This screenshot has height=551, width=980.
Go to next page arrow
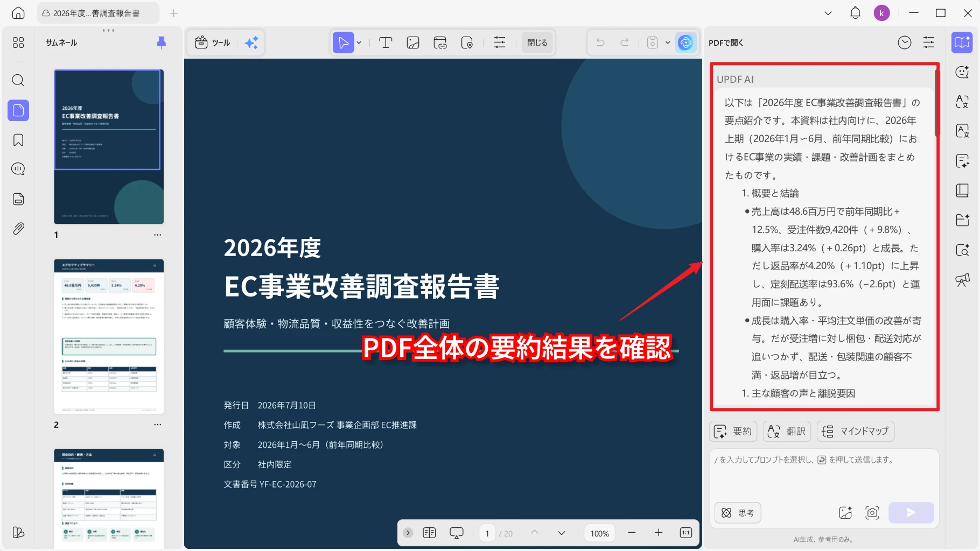562,533
